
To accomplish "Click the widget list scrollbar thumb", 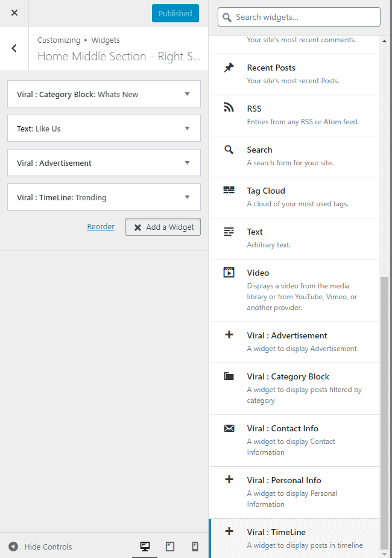I will tap(384, 413).
